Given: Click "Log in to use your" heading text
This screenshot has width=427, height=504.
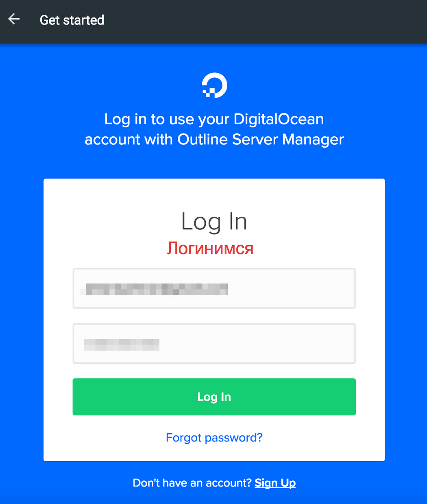Looking at the screenshot, I should tap(167, 119).
